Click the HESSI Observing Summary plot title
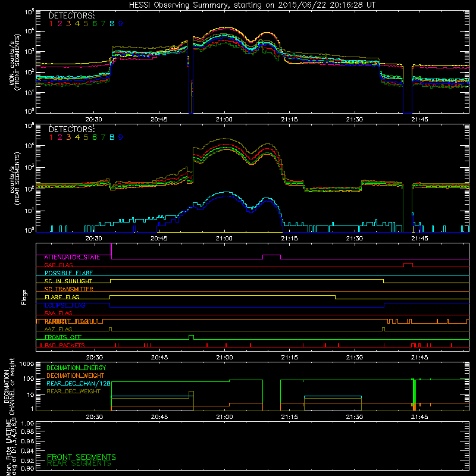Viewport: 476px width, 476px height. point(252,5)
